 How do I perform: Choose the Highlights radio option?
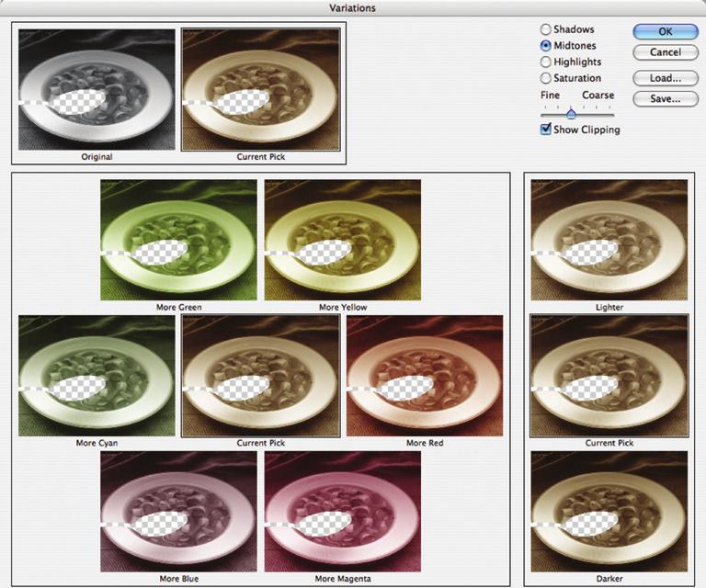pos(546,62)
